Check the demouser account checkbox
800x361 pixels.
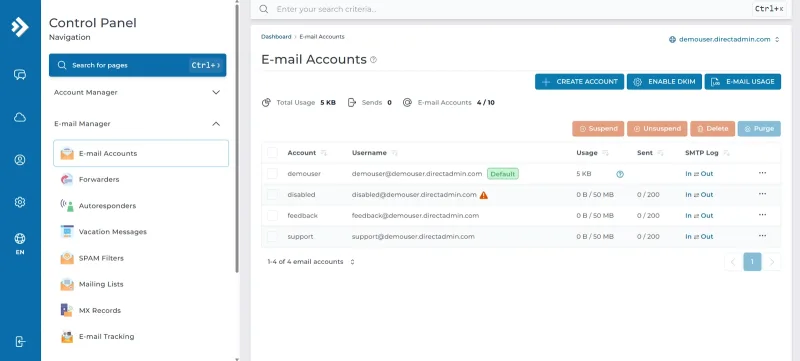coord(272,174)
